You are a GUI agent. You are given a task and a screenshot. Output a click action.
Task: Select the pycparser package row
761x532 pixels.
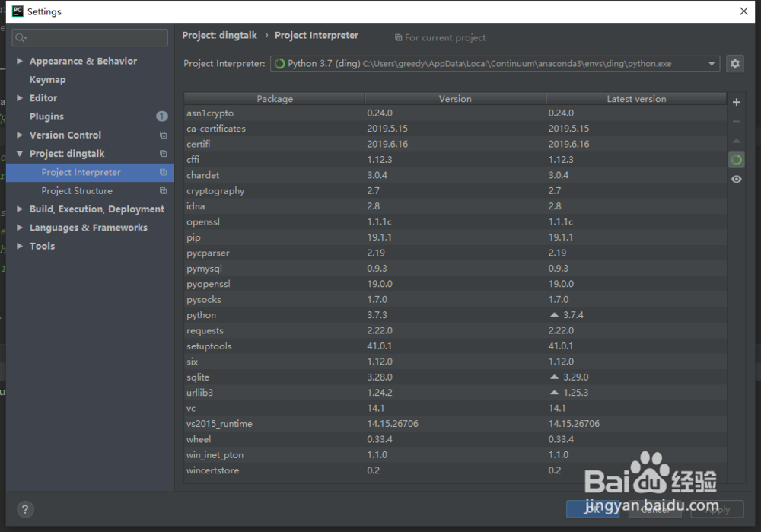(455, 253)
